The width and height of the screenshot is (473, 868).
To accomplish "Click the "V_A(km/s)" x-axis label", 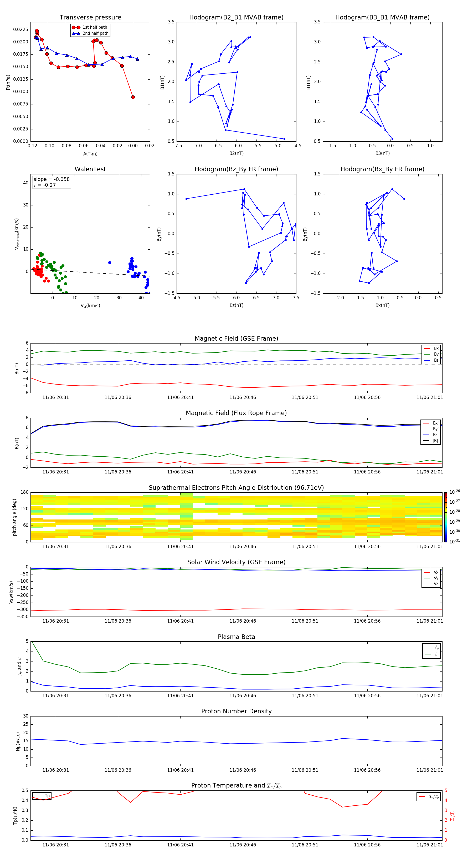I will click(90, 306).
